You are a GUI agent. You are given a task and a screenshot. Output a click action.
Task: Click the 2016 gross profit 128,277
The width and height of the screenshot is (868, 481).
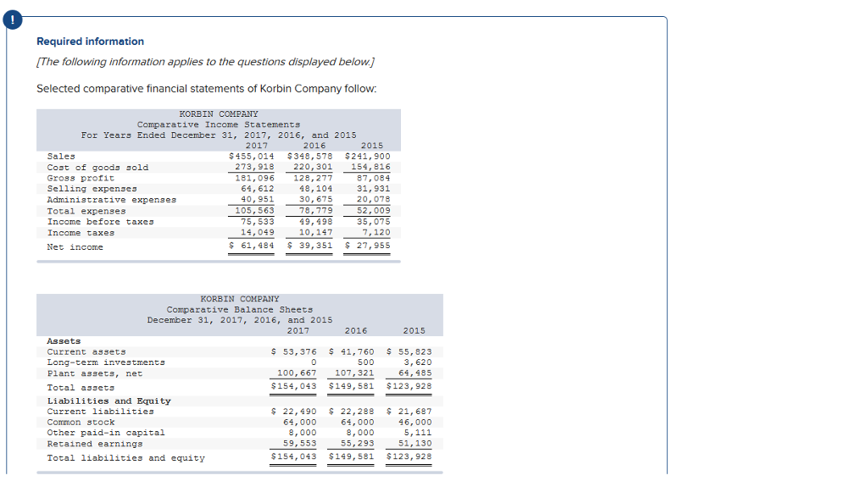pos(313,178)
